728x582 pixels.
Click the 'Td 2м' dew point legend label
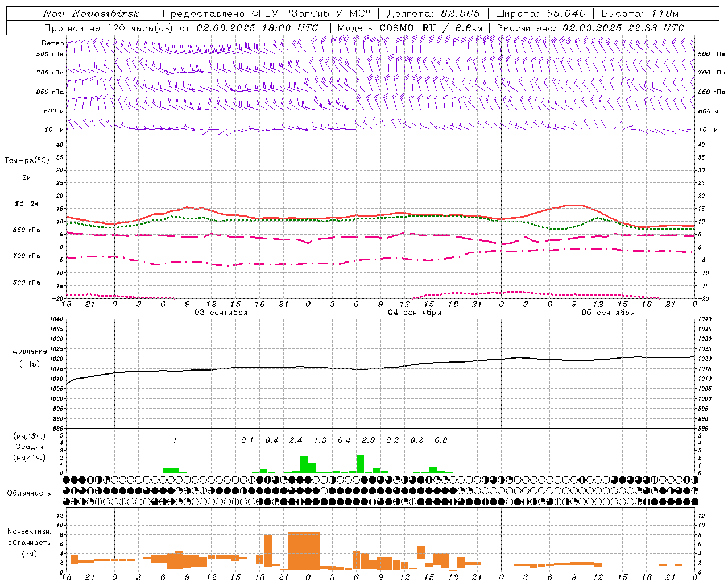click(x=26, y=203)
